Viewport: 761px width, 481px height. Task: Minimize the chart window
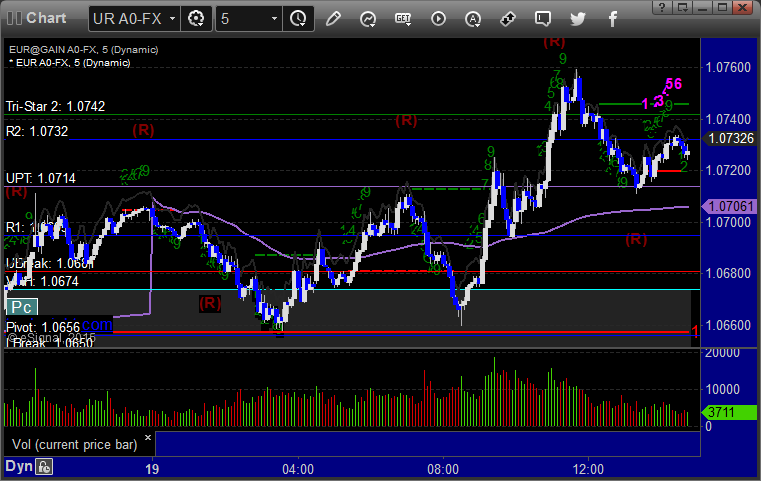[702, 7]
